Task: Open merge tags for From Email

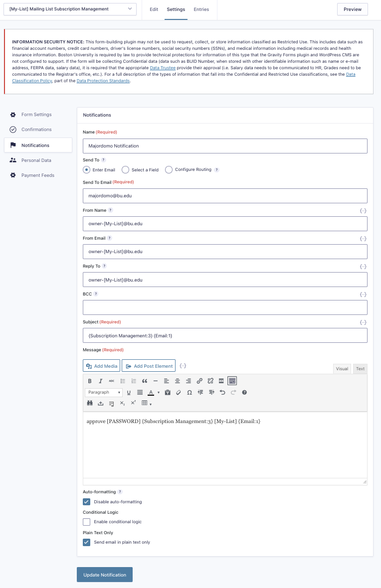Action: pos(363,239)
